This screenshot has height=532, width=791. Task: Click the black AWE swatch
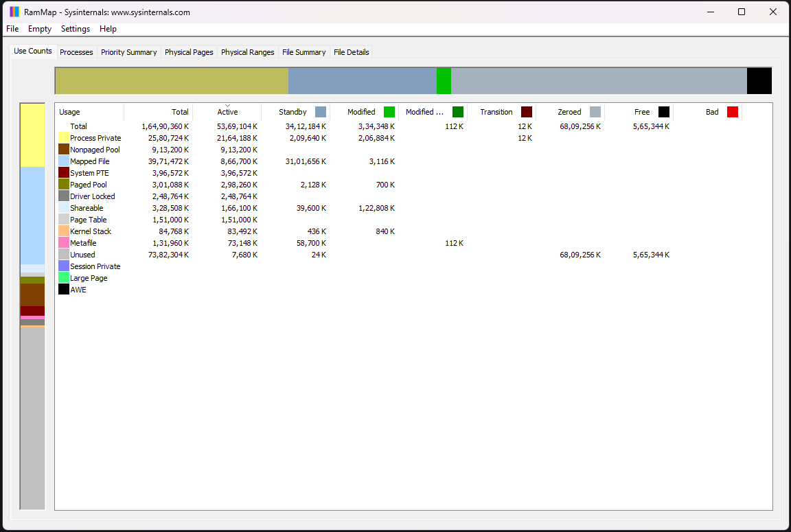(64, 289)
